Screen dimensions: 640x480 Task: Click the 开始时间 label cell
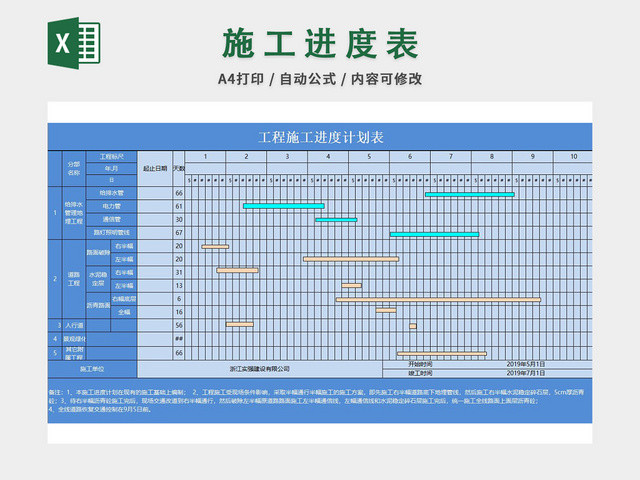tap(421, 364)
